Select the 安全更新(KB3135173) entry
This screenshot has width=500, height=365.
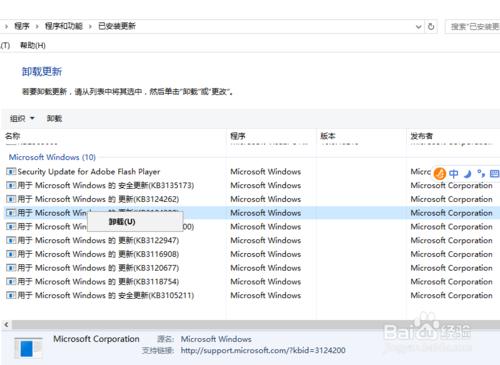point(106,185)
